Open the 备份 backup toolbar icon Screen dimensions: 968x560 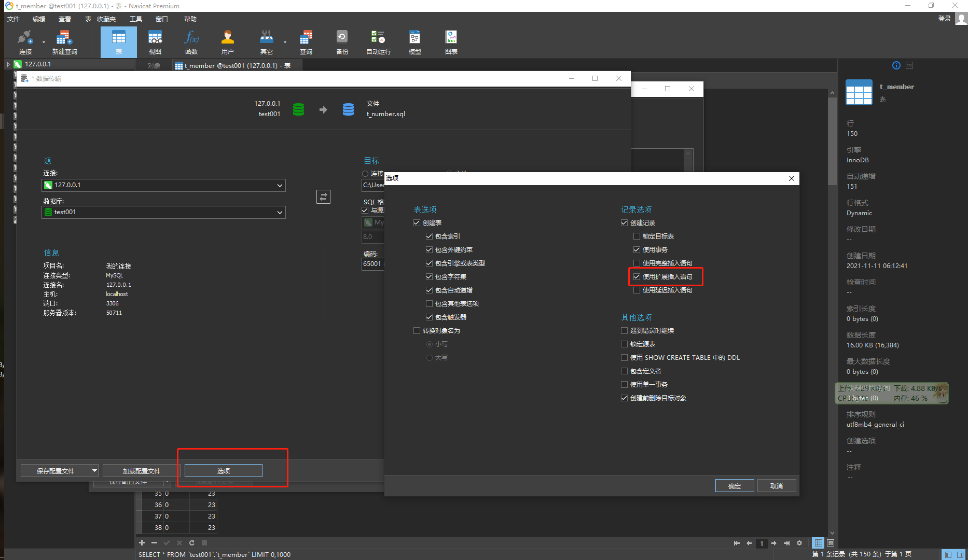click(342, 42)
